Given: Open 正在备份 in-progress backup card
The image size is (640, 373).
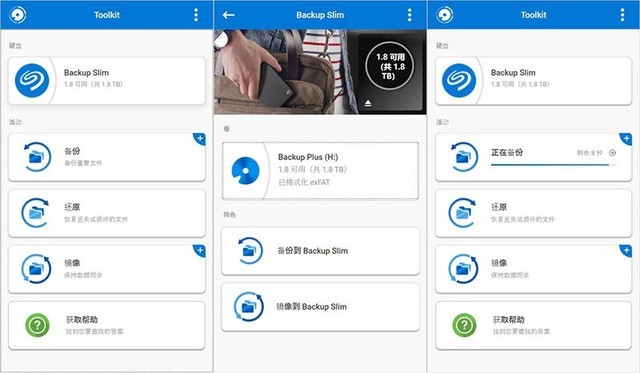Looking at the screenshot, I should pyautogui.click(x=533, y=157).
